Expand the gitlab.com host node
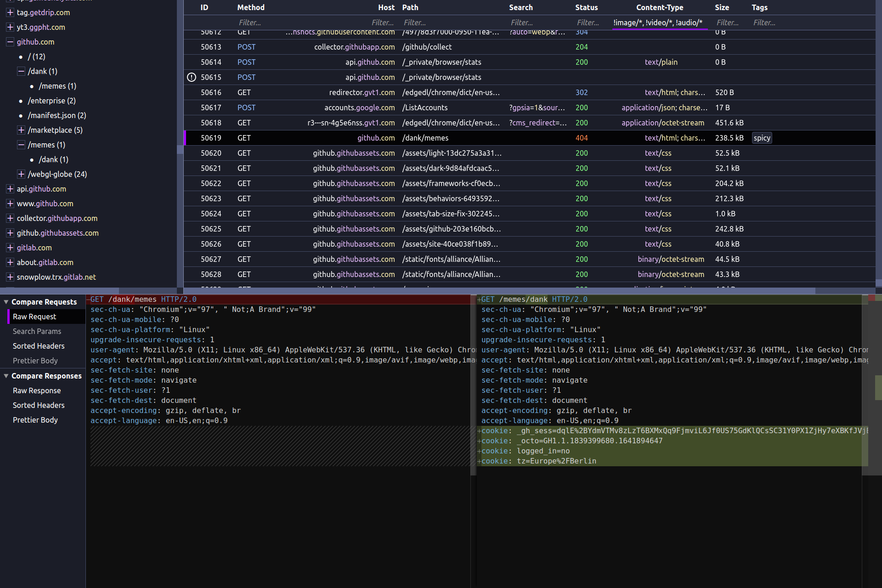 (x=10, y=248)
